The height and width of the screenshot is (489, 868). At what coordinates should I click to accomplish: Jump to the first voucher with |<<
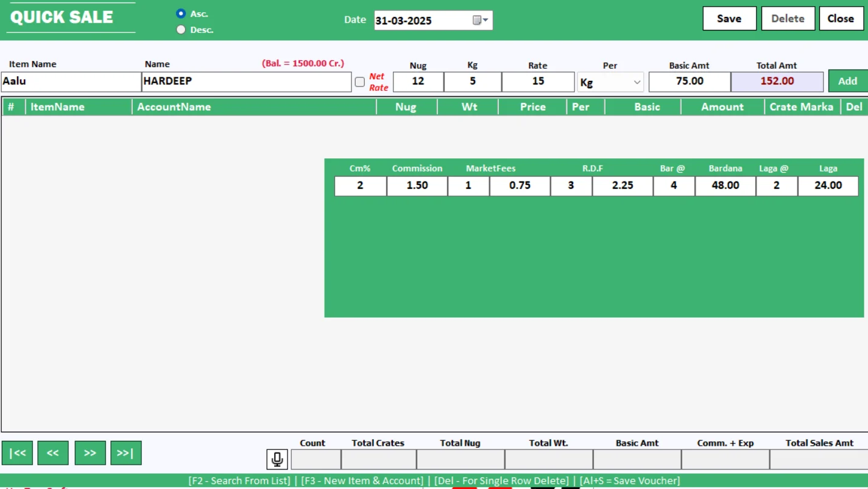pyautogui.click(x=17, y=453)
